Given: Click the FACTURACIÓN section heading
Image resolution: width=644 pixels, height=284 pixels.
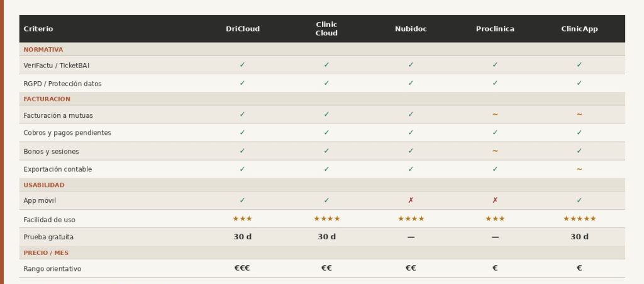Looking at the screenshot, I should pos(47,99).
